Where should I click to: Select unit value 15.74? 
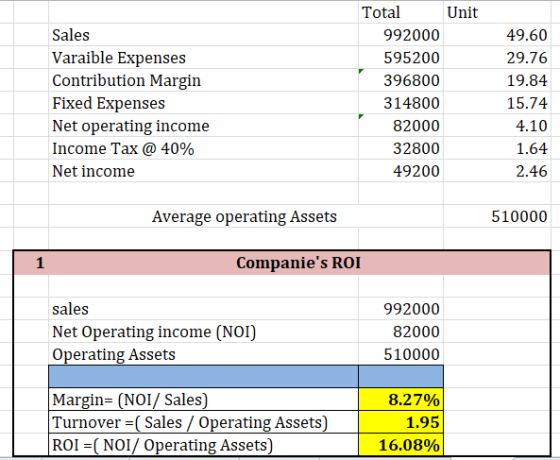click(497, 103)
